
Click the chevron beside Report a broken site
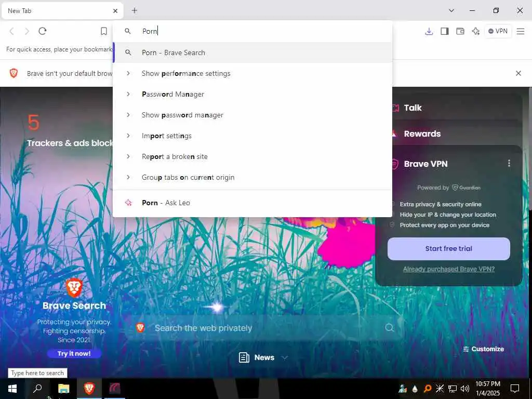click(128, 156)
